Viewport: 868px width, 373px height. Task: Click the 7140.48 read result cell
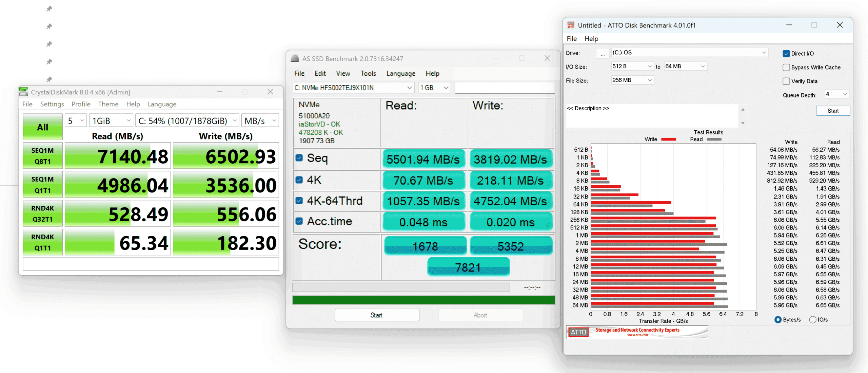pyautogui.click(x=117, y=156)
